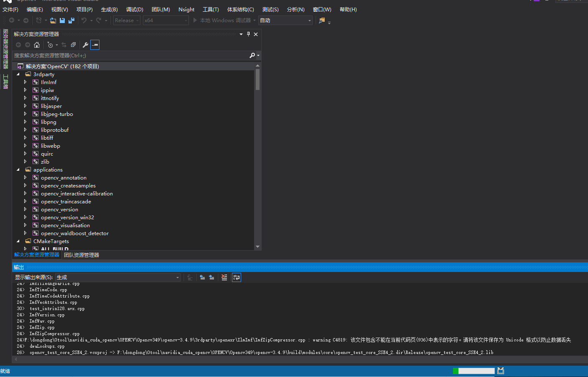Go to Home in Solution Explorer

tap(37, 45)
